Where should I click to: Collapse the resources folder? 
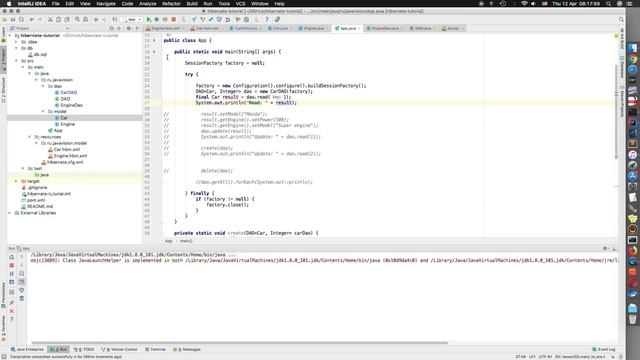pos(30,137)
